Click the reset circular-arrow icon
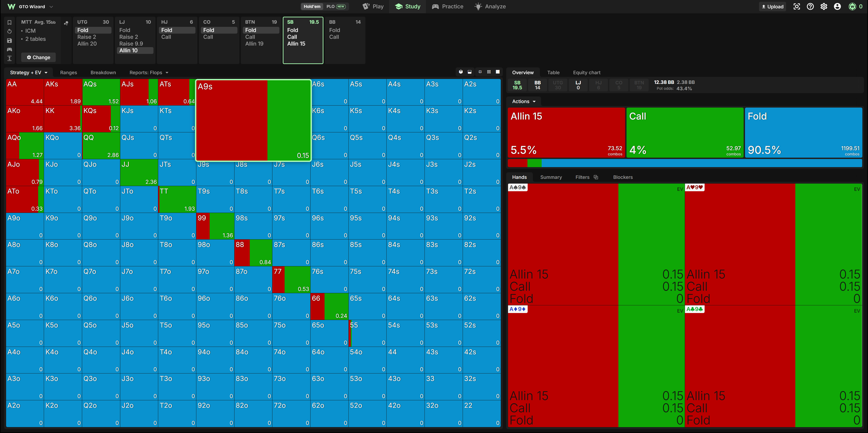Viewport: 868px width, 433px height. [x=9, y=31]
